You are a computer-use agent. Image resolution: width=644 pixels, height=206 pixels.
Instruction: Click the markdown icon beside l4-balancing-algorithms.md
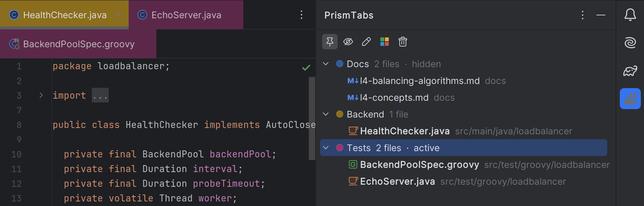click(x=353, y=81)
